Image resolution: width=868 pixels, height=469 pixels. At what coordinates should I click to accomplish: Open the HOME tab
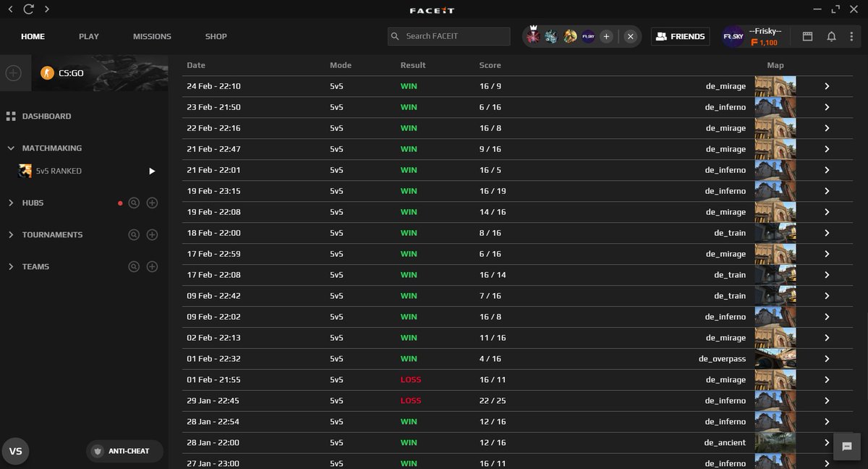[x=33, y=36]
